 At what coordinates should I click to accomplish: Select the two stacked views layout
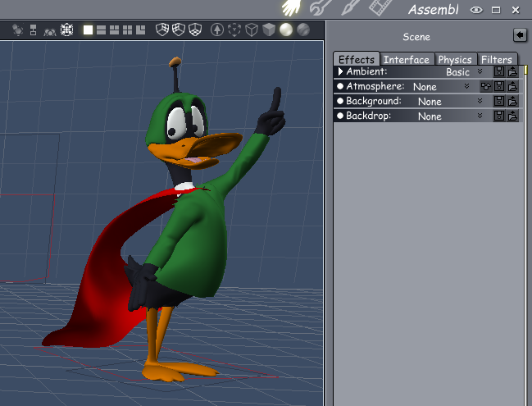pos(101,30)
